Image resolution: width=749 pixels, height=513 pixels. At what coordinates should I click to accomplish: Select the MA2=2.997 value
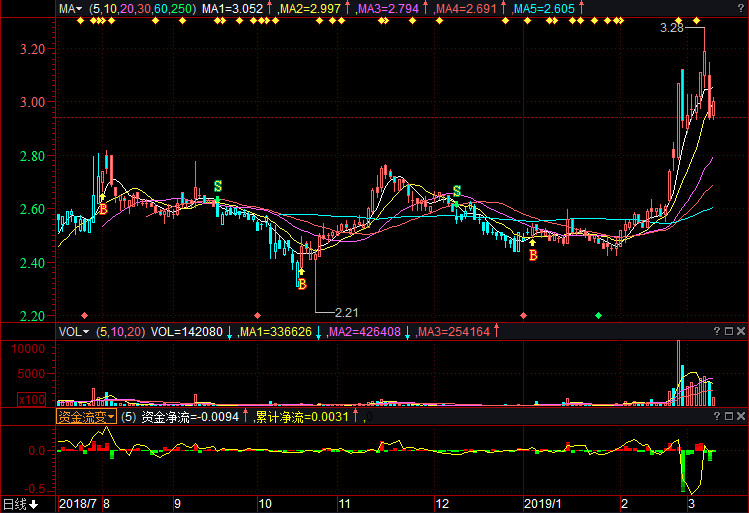coord(310,9)
